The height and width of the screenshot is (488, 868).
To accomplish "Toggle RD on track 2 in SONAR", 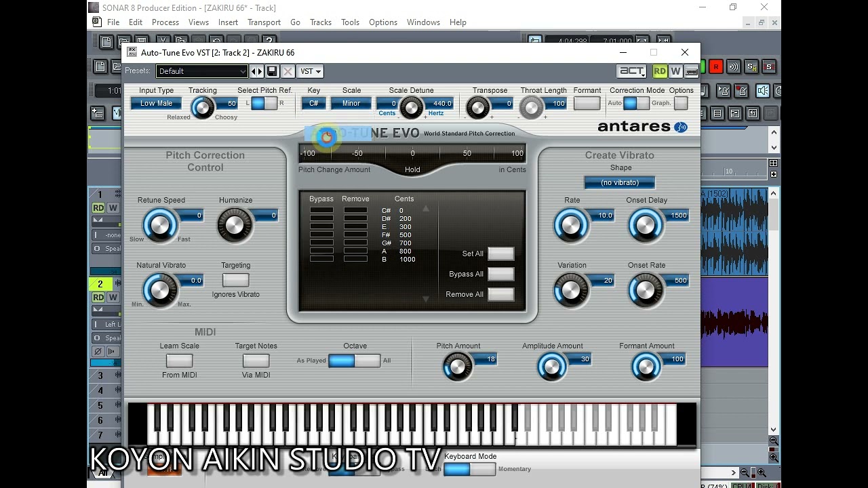I will [99, 298].
